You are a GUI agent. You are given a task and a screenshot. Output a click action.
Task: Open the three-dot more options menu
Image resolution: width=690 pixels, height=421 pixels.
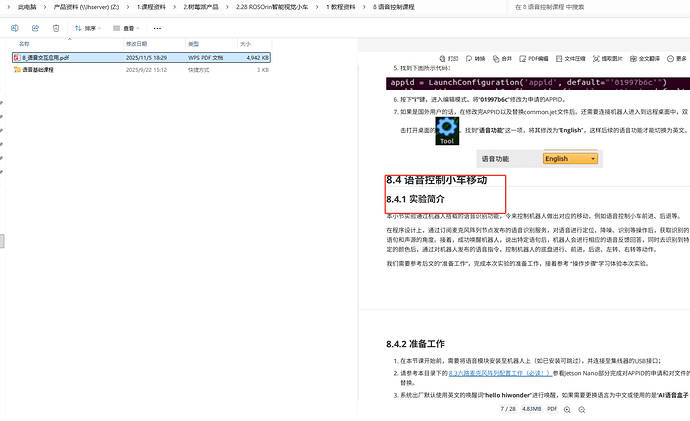pos(157,28)
